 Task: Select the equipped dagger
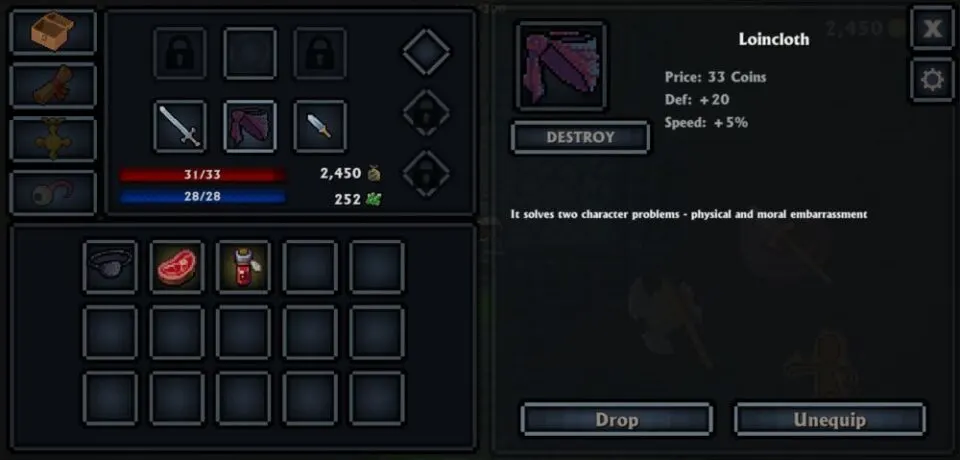[320, 126]
